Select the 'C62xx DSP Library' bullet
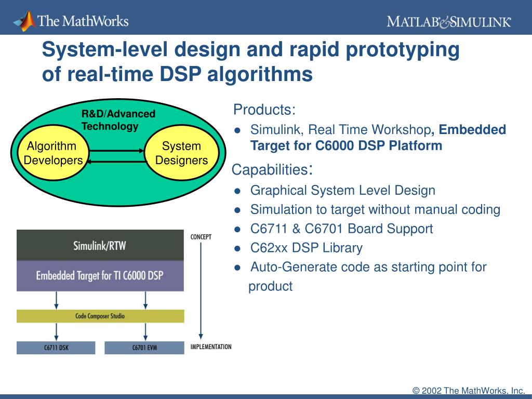The width and height of the screenshot is (532, 399). (x=307, y=248)
